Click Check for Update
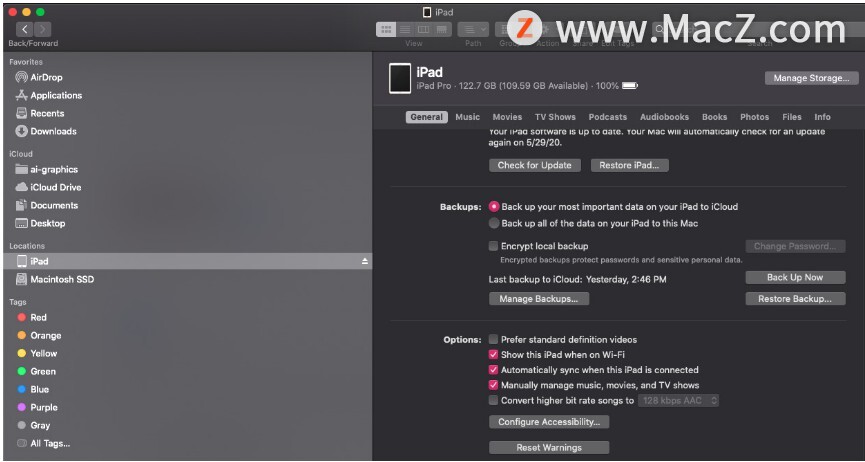Image resolution: width=865 pixels, height=462 pixels. tap(535, 165)
